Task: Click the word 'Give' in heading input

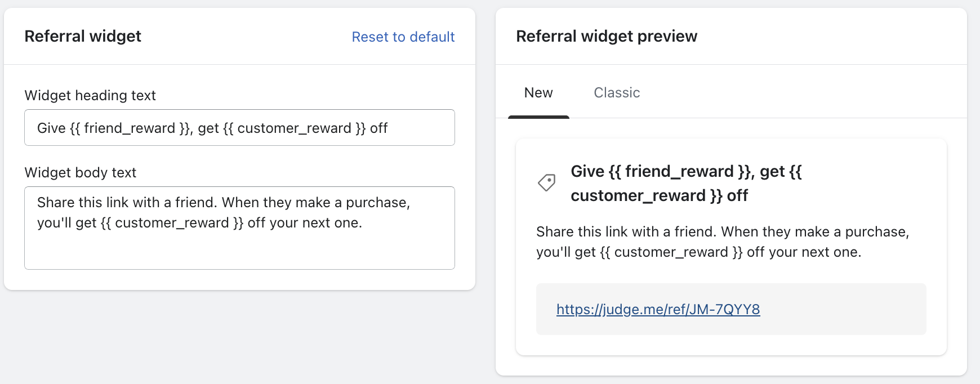Action: (x=51, y=128)
